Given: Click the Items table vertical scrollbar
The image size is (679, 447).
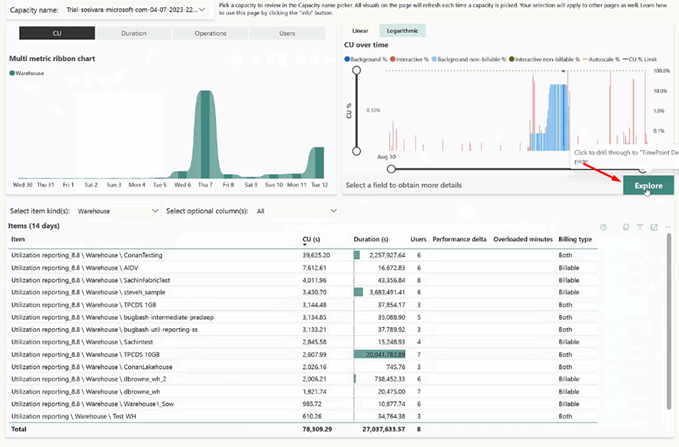Looking at the screenshot, I should point(669,322).
